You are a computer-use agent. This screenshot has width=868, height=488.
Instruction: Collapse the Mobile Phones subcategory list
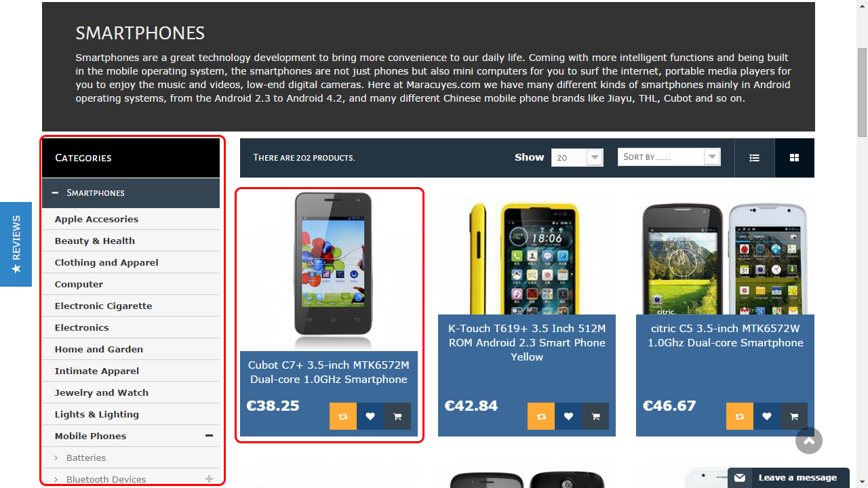point(209,436)
